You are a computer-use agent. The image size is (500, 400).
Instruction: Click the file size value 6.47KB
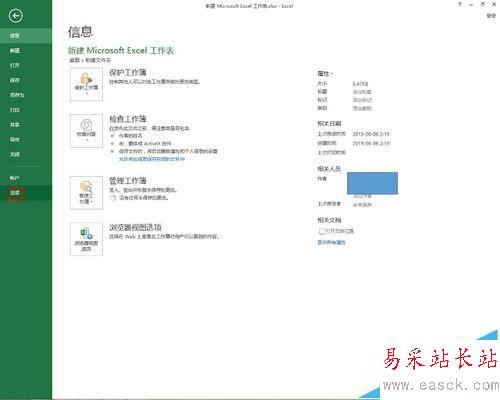tap(360, 84)
